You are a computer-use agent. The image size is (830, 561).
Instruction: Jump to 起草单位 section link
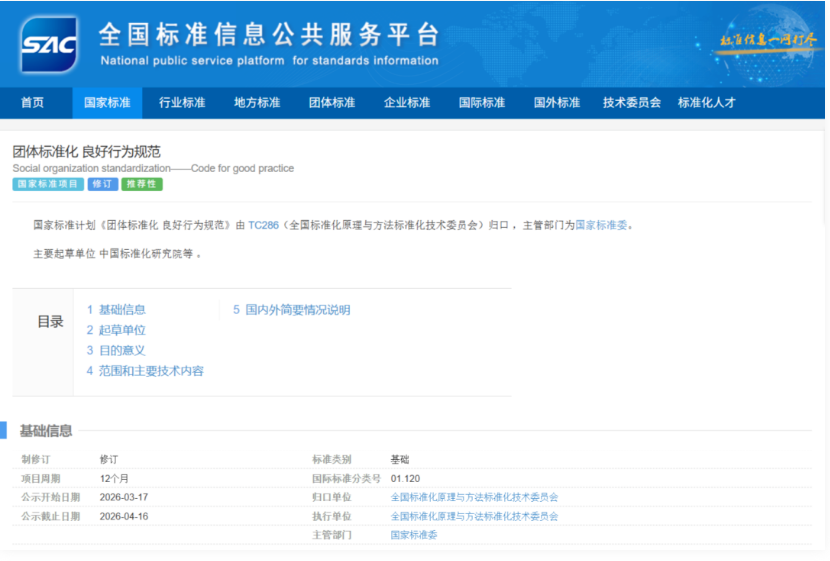[116, 330]
